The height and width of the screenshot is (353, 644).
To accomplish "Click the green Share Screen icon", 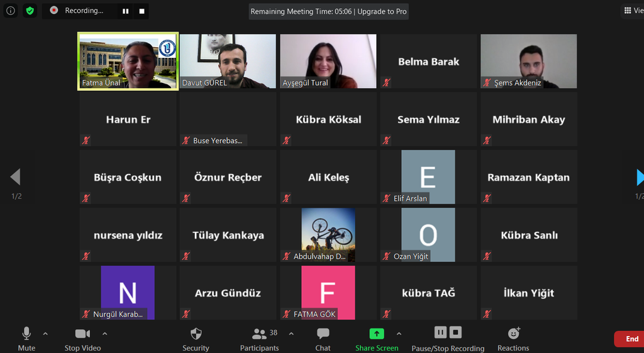I will (x=376, y=334).
